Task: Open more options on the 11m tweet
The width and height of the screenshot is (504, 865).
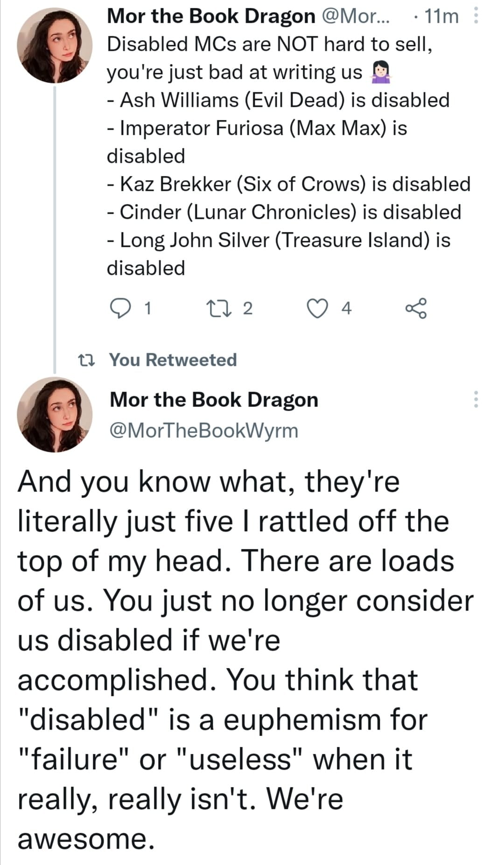Action: click(x=476, y=17)
